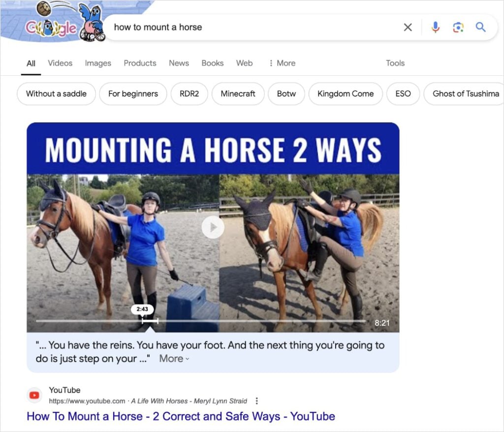The image size is (504, 432).
Task: Click the YouTube channel icon
Action: (34, 395)
